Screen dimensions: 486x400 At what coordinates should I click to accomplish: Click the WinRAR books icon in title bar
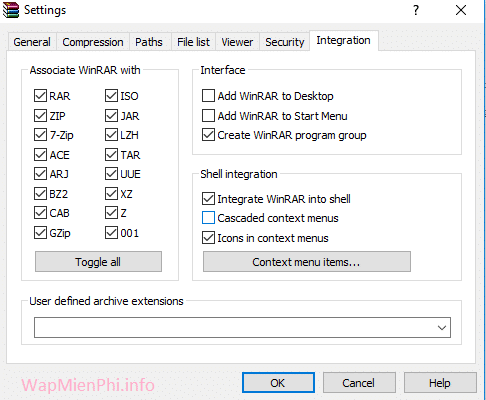pyautogui.click(x=11, y=10)
